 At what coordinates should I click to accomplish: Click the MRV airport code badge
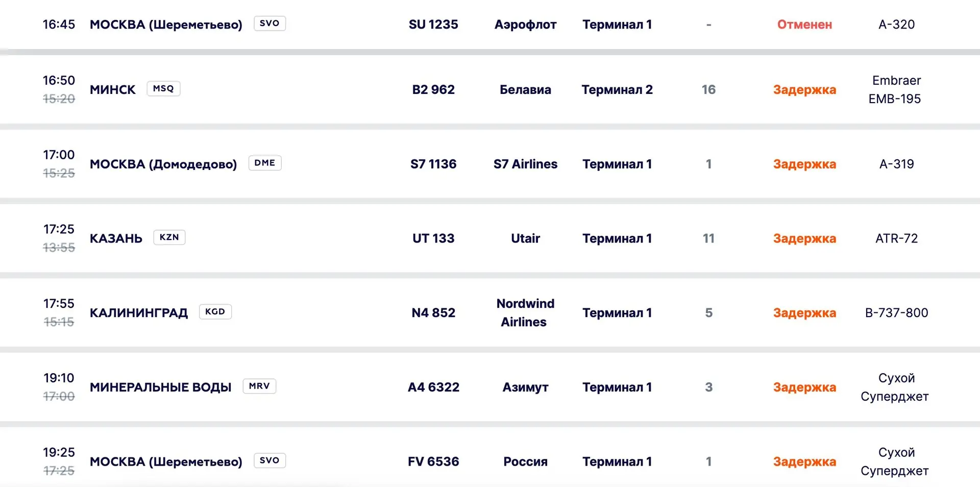259,386
